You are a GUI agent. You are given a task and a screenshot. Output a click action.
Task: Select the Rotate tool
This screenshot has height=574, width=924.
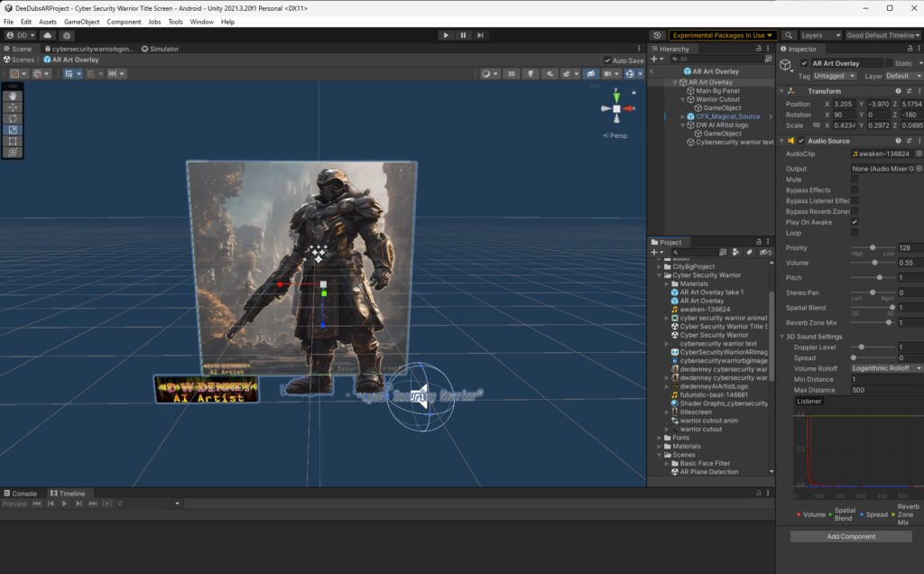13,118
